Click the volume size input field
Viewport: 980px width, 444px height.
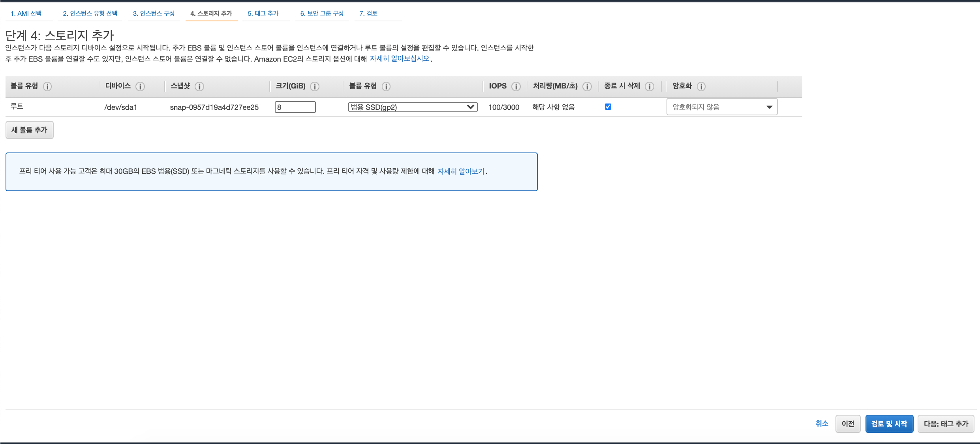(295, 107)
